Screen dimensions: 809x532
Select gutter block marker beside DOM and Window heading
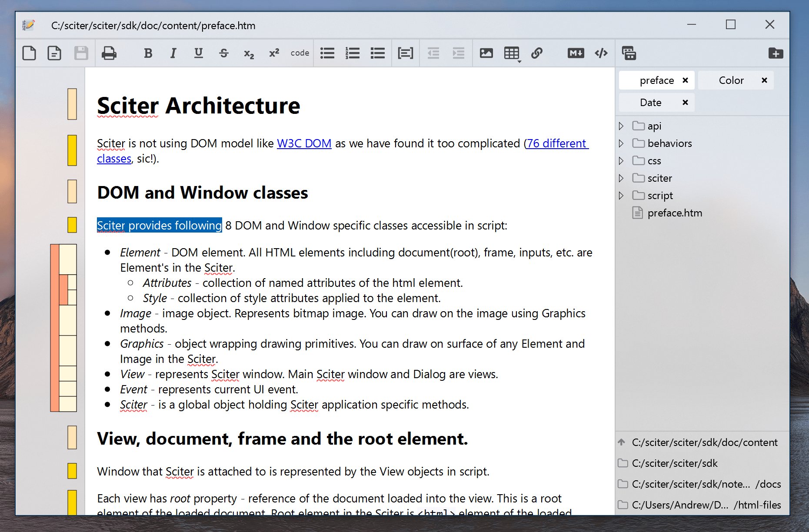click(x=72, y=192)
